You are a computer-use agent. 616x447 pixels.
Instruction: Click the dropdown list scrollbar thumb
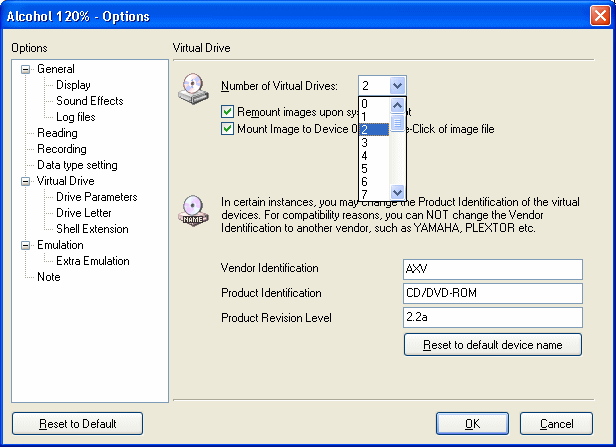(398, 123)
